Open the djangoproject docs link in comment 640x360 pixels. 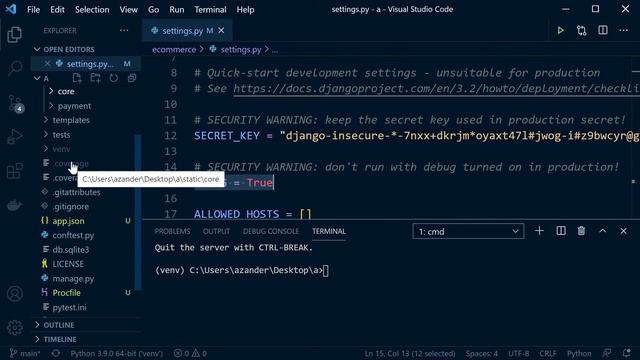pos(436,89)
